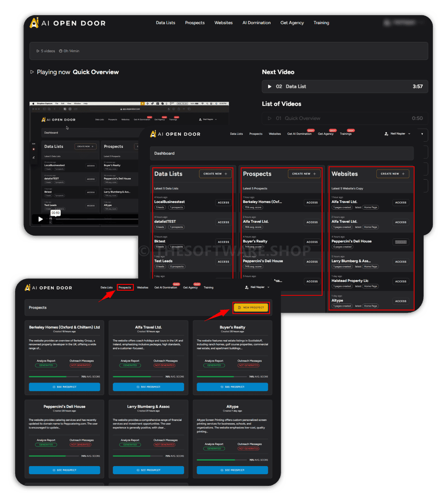Click the GENERATED badge on Alfa Travel Ltd. card
Screen dimensions: 448x501
pos(130,366)
